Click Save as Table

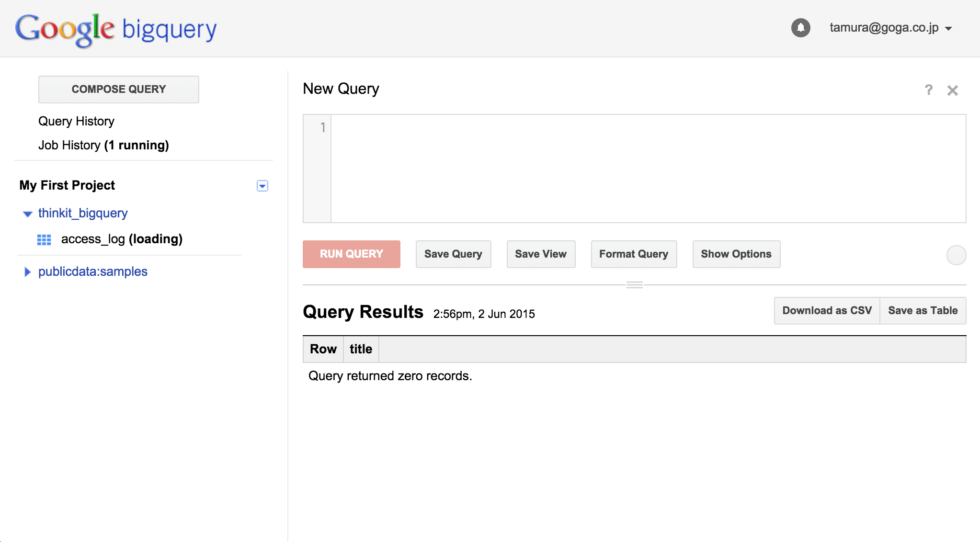click(x=923, y=311)
